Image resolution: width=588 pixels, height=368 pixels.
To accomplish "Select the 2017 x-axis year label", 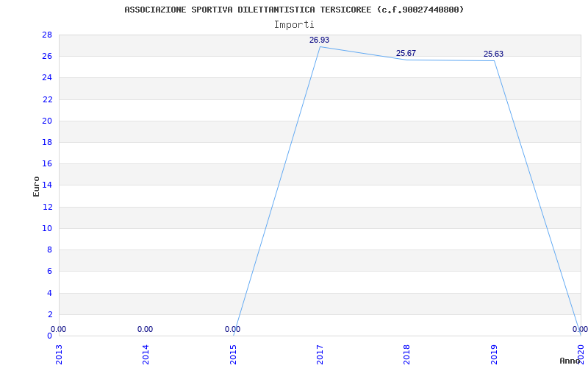I will 320,355.
